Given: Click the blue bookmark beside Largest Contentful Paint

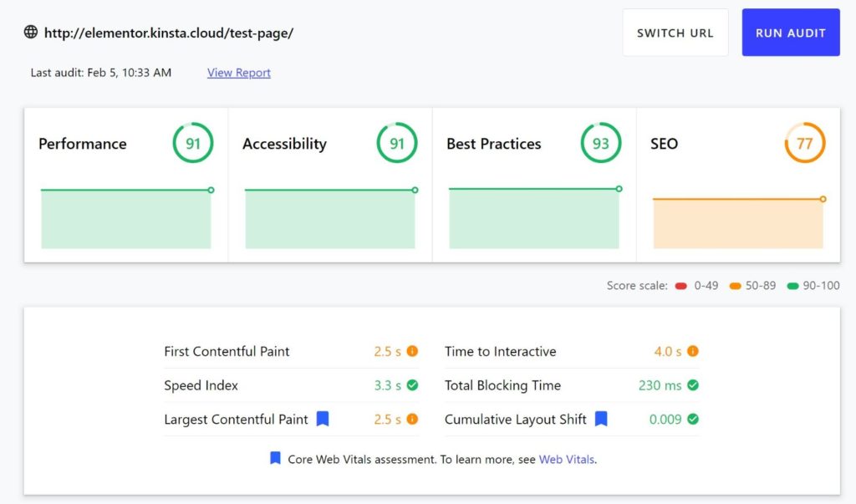Looking at the screenshot, I should 324,419.
